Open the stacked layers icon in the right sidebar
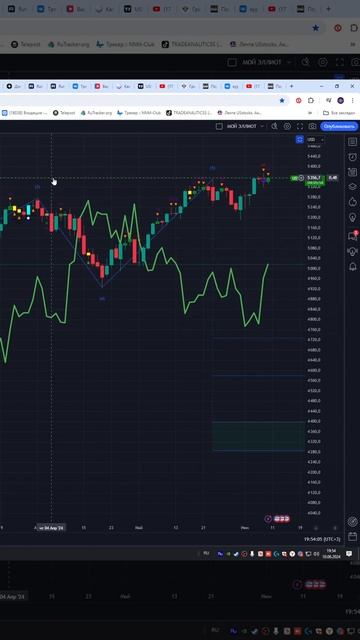360x640 pixels. point(352,187)
